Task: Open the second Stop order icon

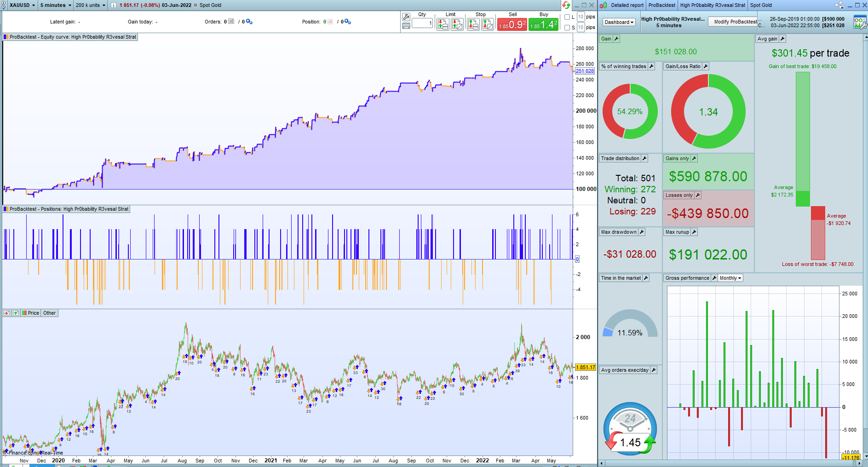Action: (x=488, y=24)
